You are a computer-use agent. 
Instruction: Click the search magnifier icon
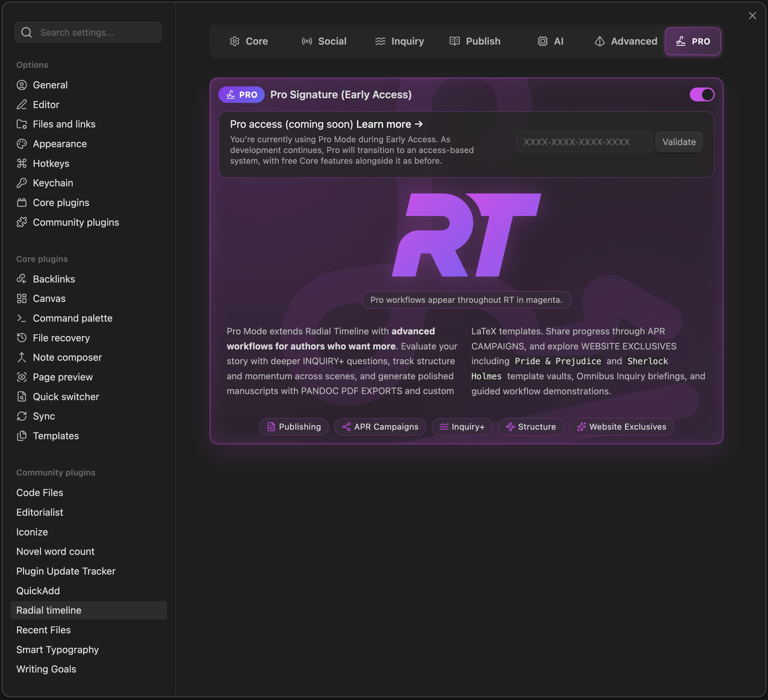[x=26, y=32]
